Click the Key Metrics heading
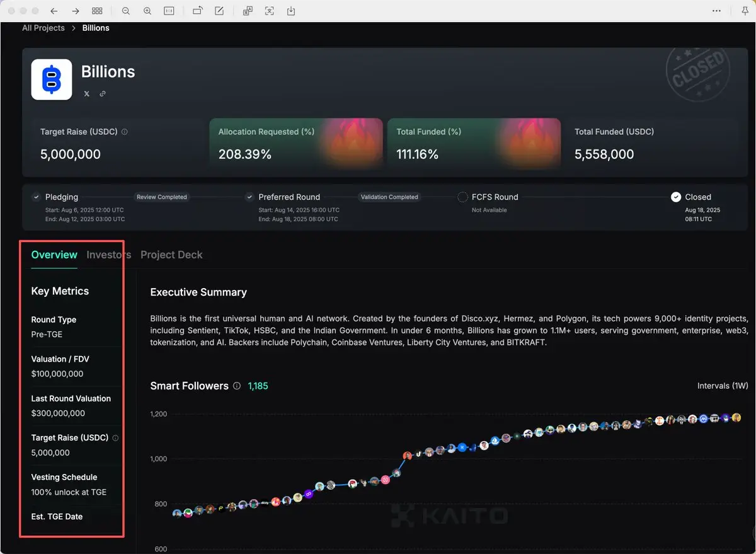Screen dimensions: 756x554 (x=60, y=291)
